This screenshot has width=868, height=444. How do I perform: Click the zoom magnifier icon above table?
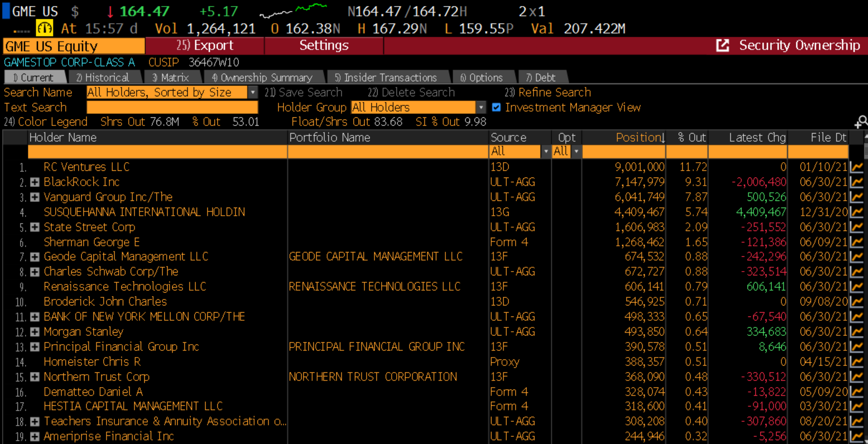861,122
